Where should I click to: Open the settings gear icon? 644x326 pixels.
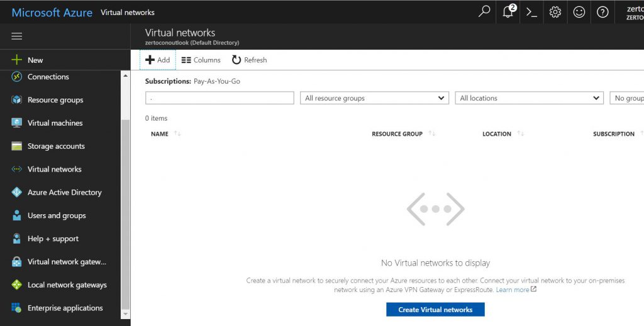point(555,12)
